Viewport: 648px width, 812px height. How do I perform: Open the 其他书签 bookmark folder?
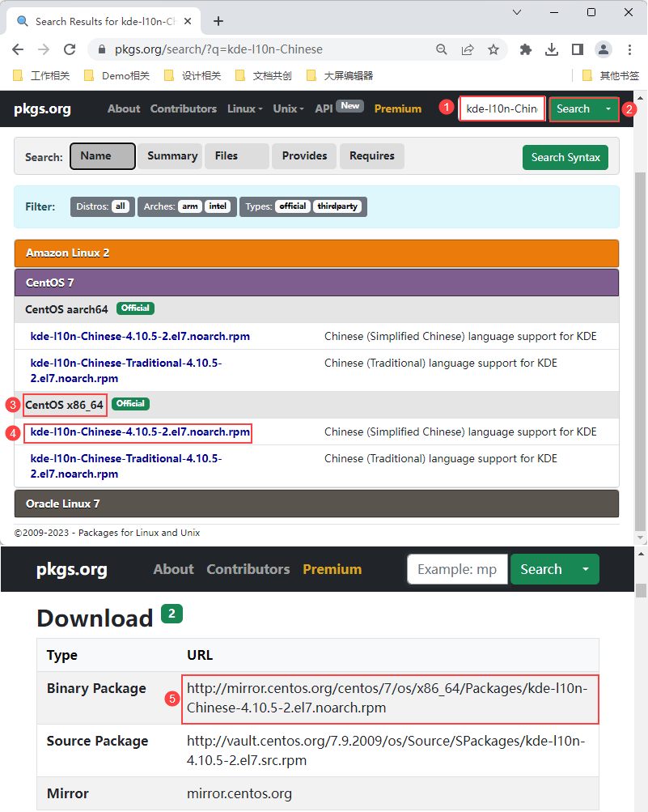click(x=611, y=75)
